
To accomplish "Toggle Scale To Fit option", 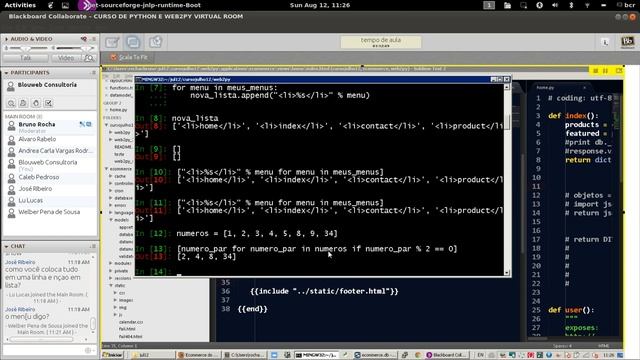I will click(x=129, y=57).
